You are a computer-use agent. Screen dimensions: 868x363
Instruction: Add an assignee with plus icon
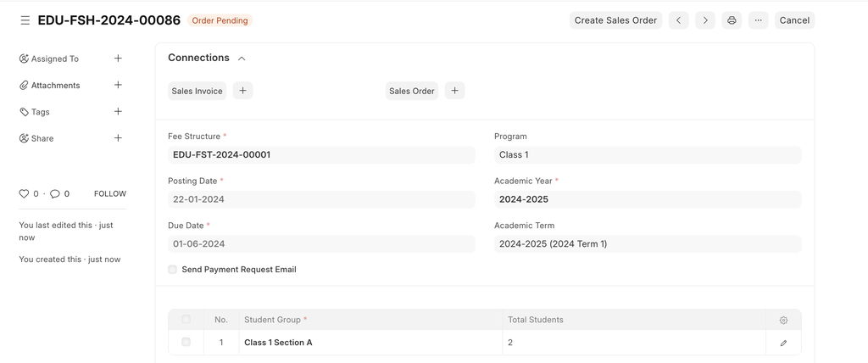118,59
